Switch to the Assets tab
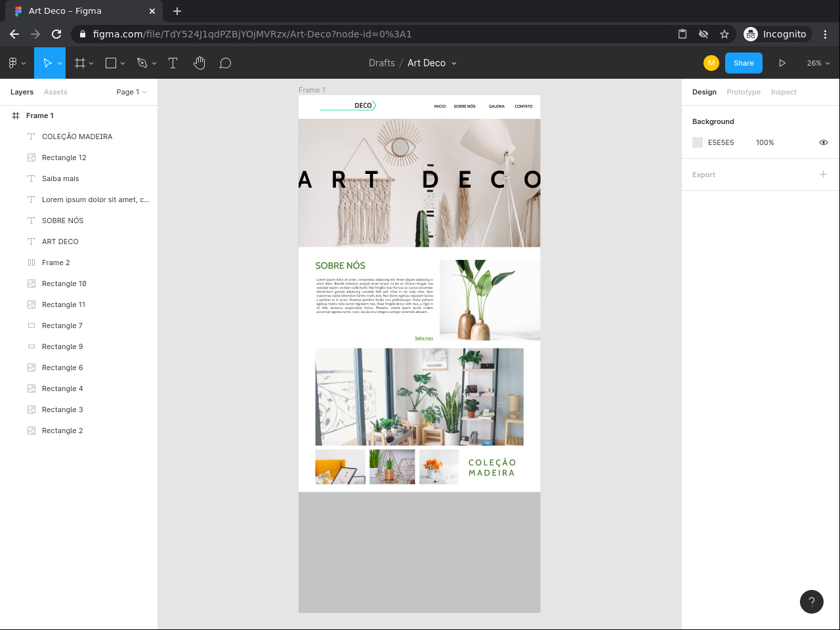 pyautogui.click(x=56, y=92)
